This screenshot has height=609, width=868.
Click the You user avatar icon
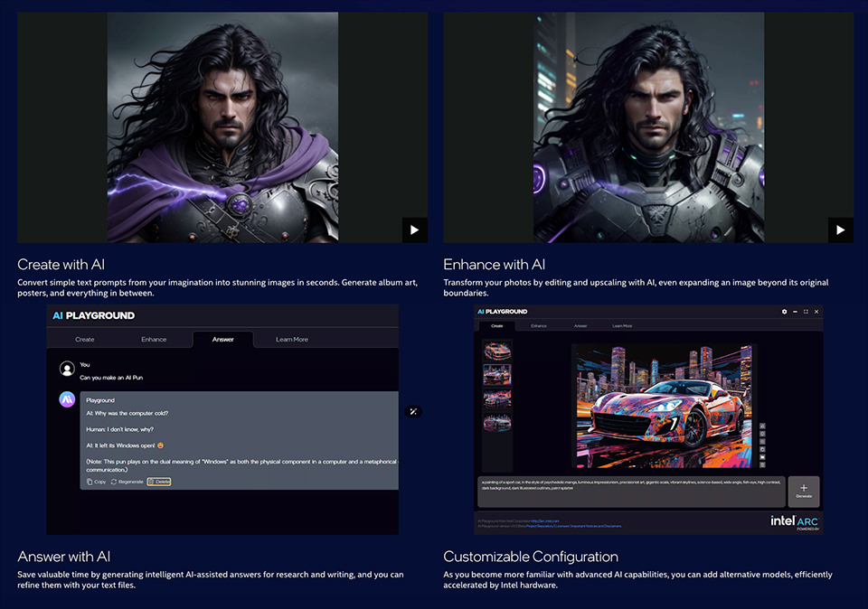coord(67,368)
